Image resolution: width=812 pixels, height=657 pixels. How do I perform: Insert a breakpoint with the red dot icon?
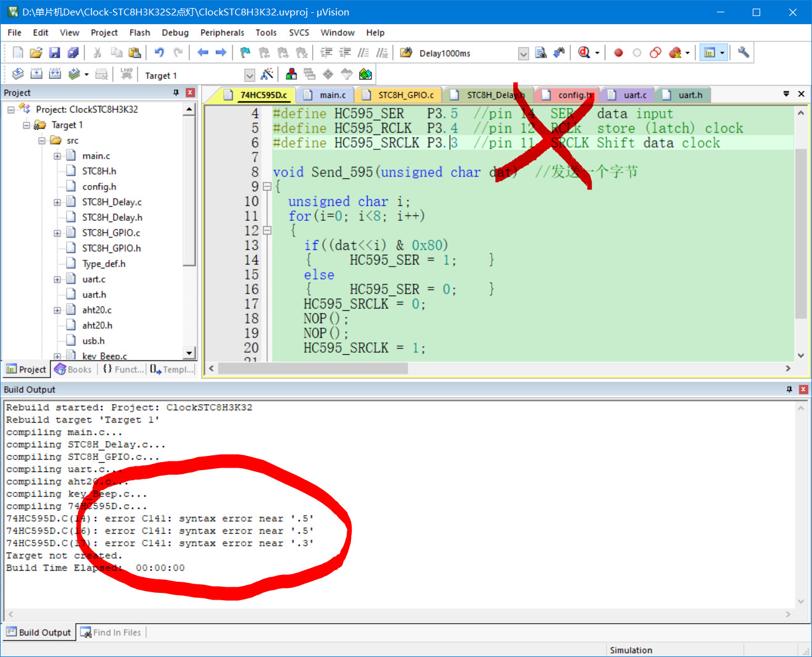618,53
